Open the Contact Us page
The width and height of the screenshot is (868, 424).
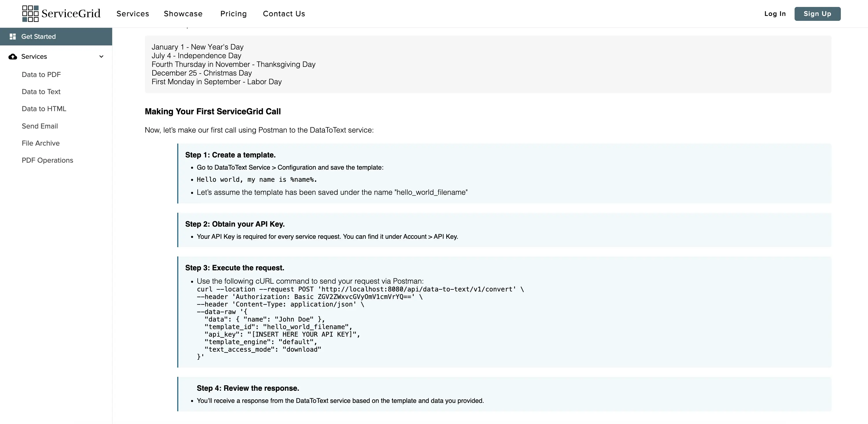click(x=284, y=14)
